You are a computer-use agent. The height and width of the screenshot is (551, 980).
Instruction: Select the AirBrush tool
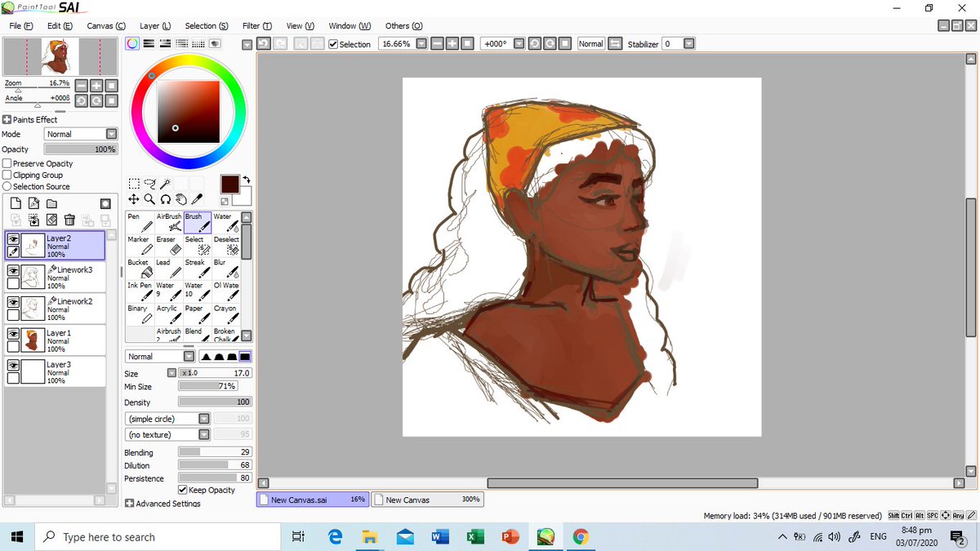click(168, 223)
